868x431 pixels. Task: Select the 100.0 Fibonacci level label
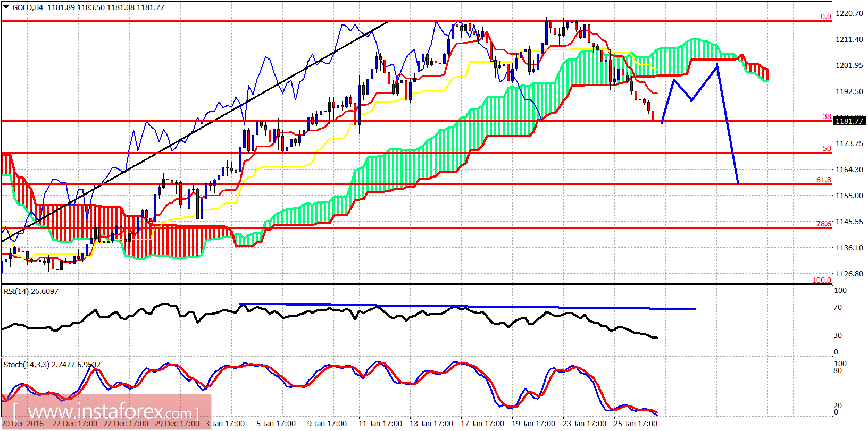pos(822,280)
